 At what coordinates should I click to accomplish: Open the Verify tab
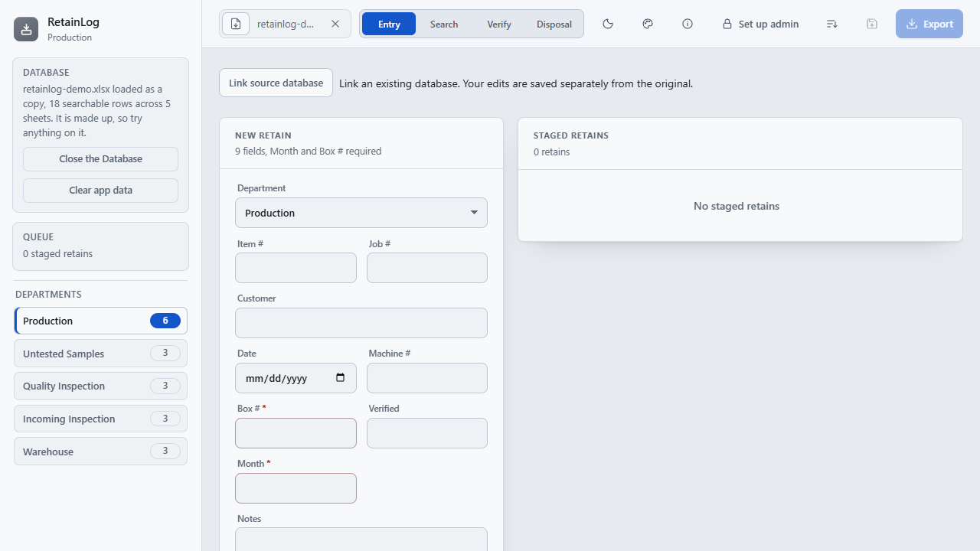point(499,24)
